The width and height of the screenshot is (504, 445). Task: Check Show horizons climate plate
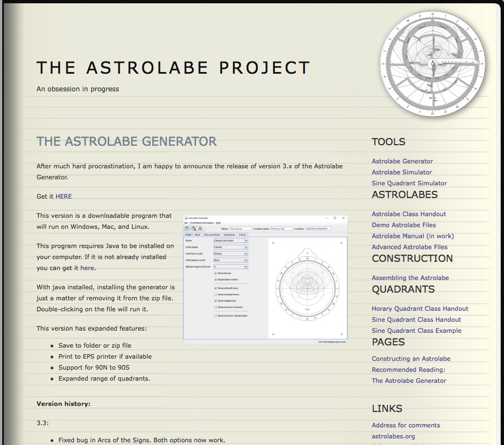(x=215, y=316)
